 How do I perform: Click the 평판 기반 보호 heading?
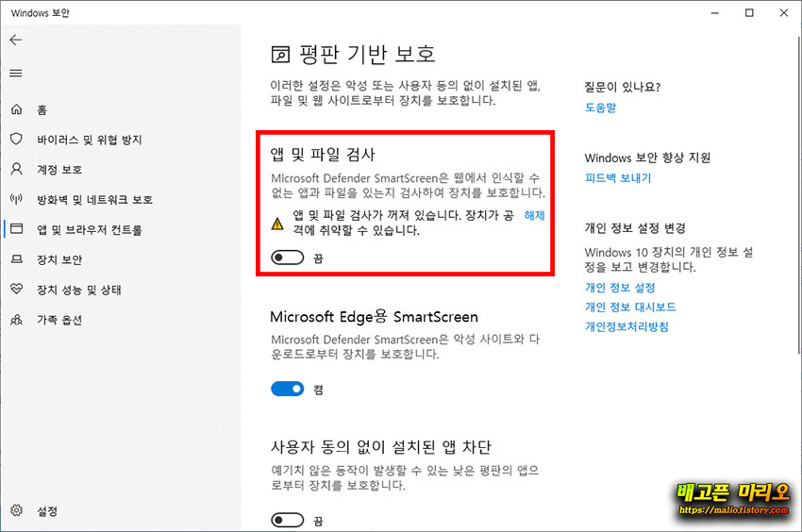pos(367,54)
